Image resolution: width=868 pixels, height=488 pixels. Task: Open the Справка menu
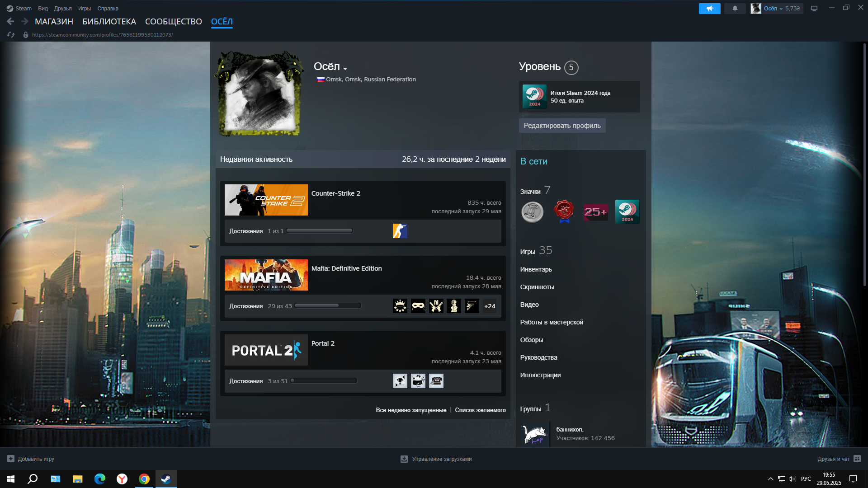pyautogui.click(x=108, y=8)
